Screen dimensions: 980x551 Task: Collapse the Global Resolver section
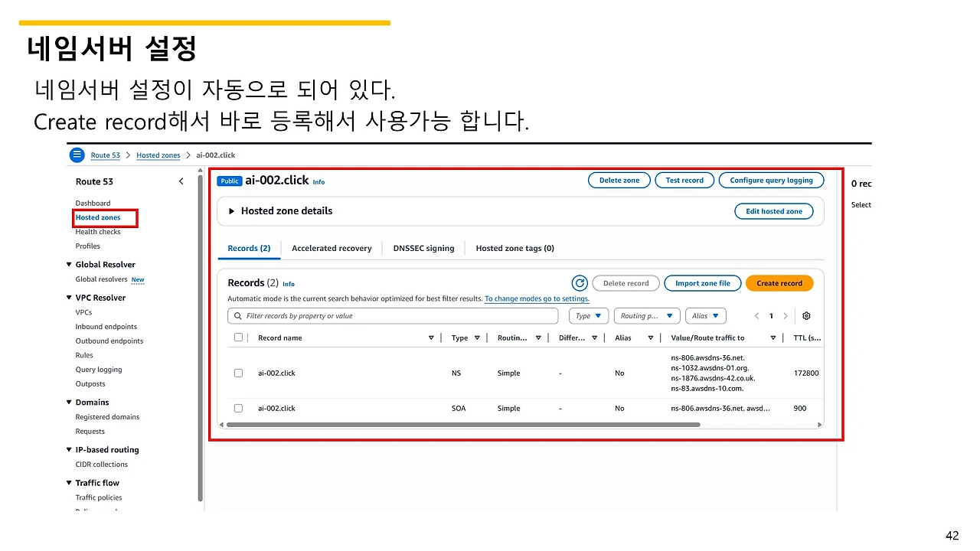click(x=69, y=265)
